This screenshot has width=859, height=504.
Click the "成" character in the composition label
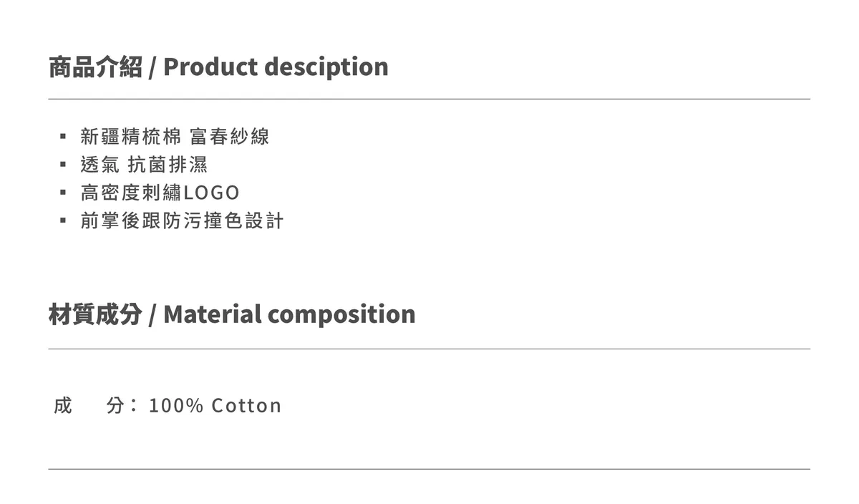pyautogui.click(x=63, y=406)
